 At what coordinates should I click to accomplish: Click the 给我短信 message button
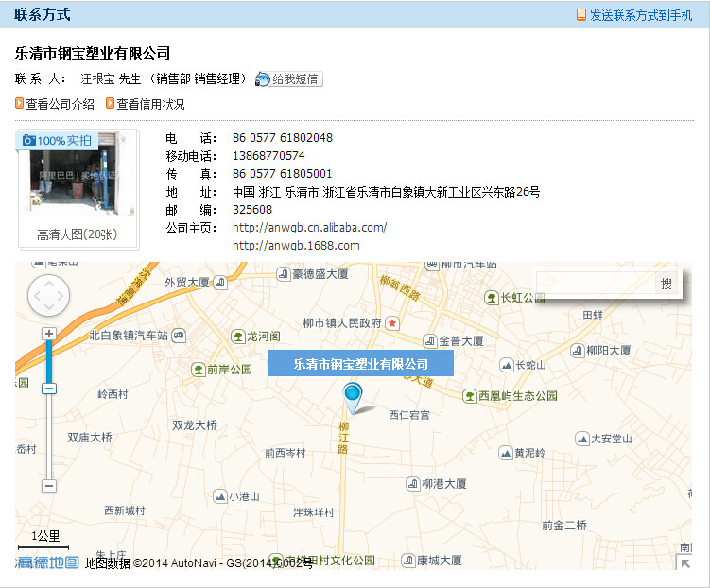pyautogui.click(x=289, y=79)
